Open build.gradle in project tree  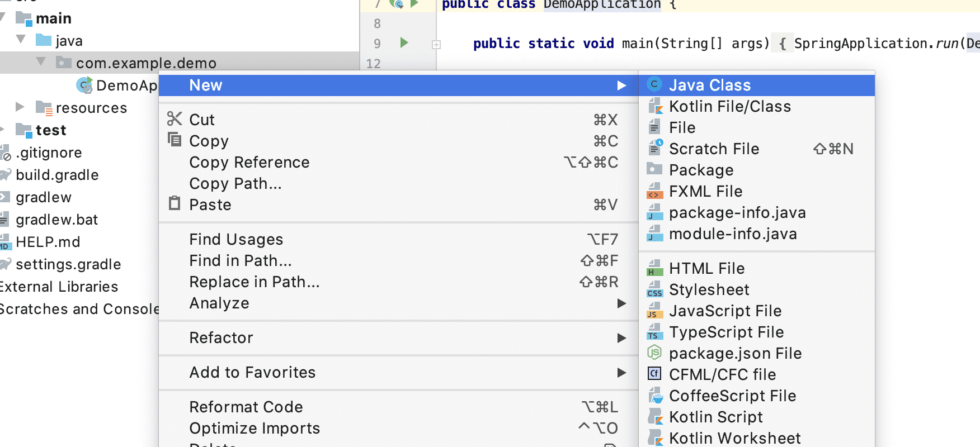tap(57, 175)
